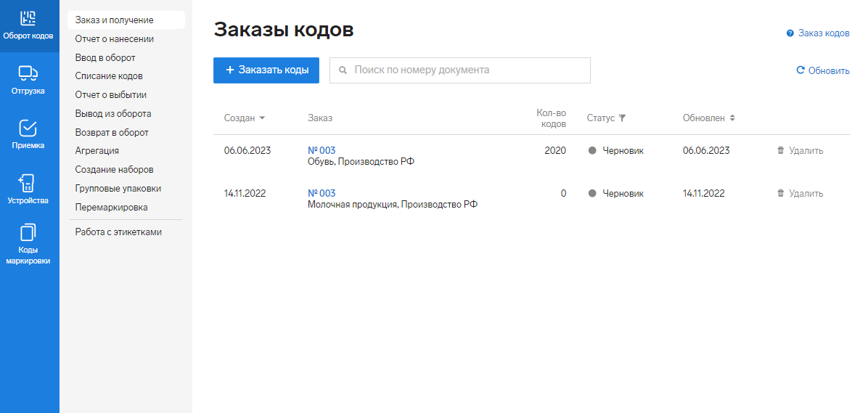Sort by Создан using the dropdown arrow
Image resolution: width=868 pixels, height=413 pixels.
262,118
